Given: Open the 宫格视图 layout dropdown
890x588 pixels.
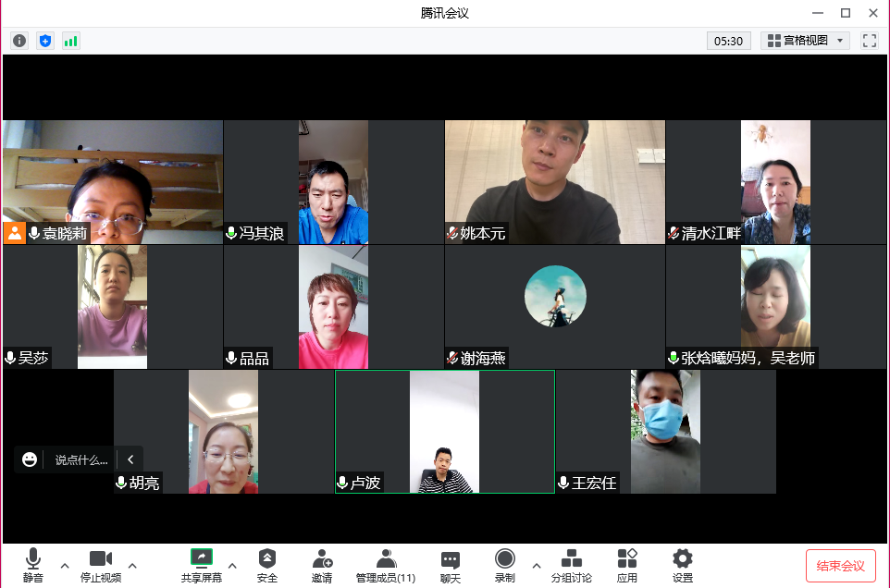Looking at the screenshot, I should [x=805, y=41].
